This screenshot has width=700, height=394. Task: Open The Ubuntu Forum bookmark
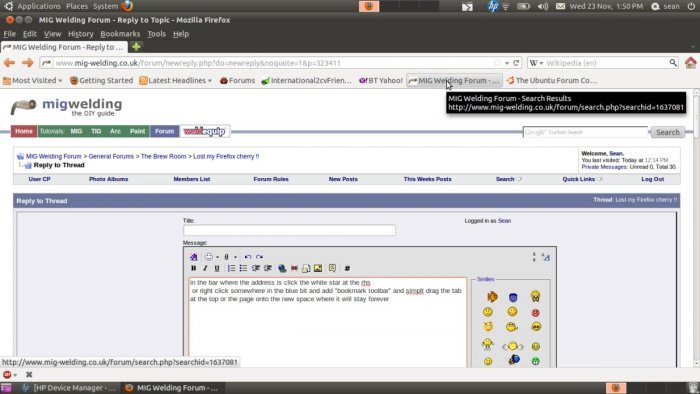pyautogui.click(x=552, y=81)
